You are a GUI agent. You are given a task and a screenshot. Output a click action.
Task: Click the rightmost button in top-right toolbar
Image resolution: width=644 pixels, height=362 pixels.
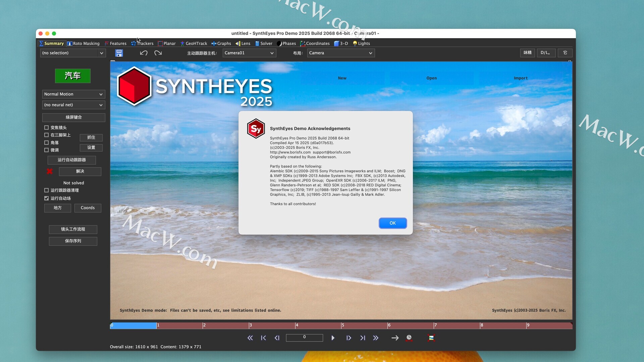[565, 53]
